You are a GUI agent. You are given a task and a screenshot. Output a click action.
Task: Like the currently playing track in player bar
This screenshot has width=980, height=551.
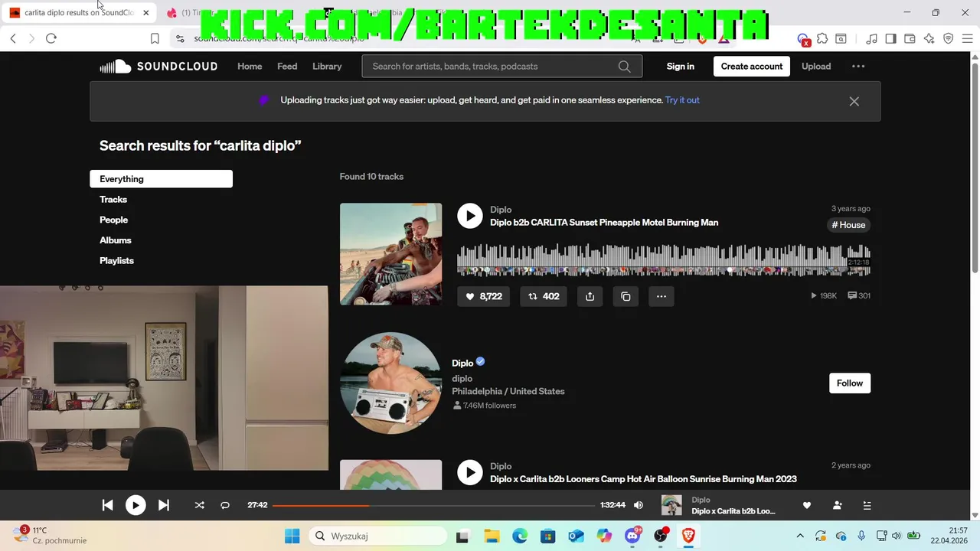[x=806, y=505]
